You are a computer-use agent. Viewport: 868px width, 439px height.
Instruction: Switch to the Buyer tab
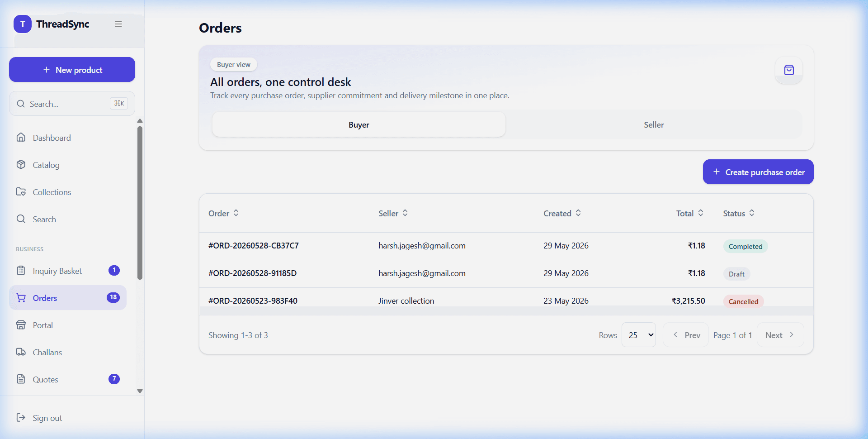[359, 124]
